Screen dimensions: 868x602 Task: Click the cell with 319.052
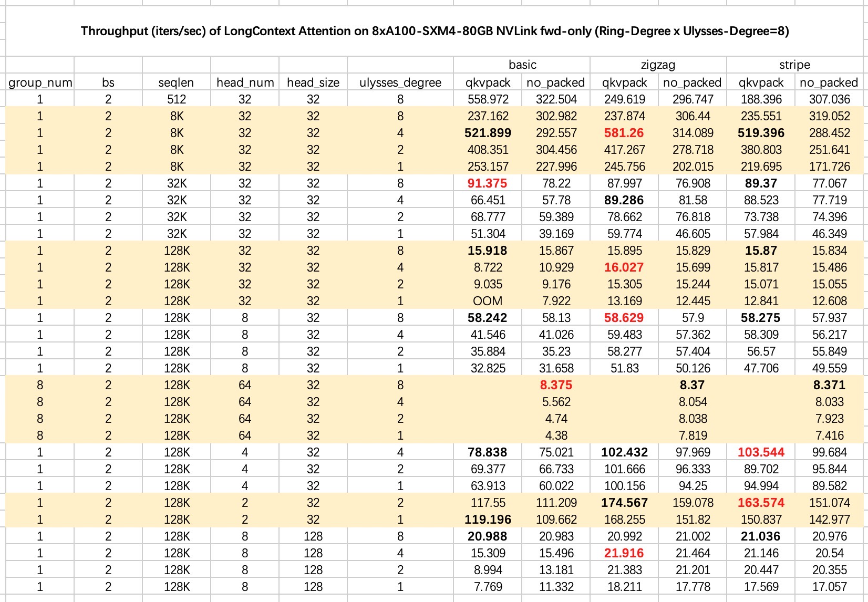pyautogui.click(x=829, y=116)
